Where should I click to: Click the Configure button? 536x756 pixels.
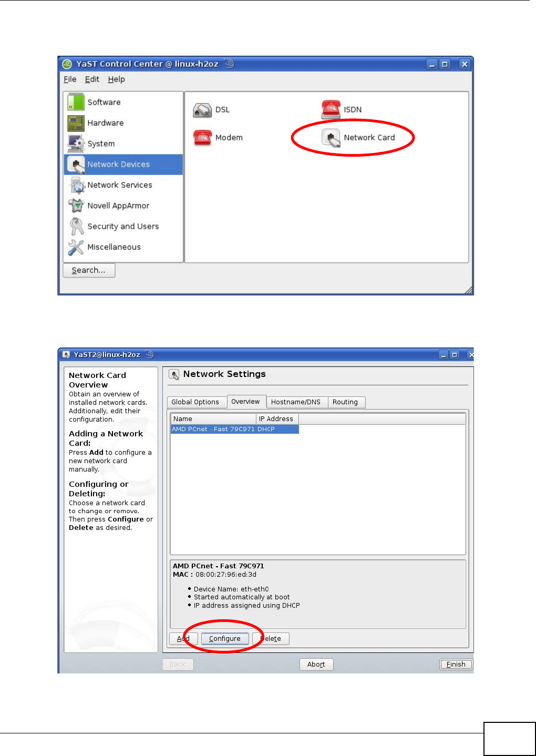coord(225,639)
